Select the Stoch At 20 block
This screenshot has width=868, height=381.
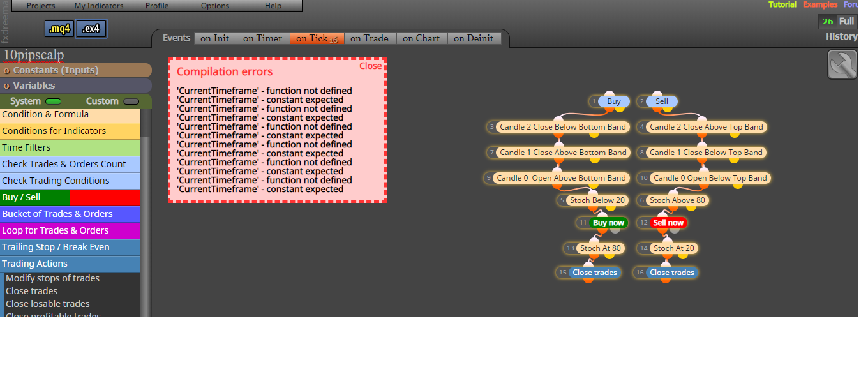click(673, 248)
